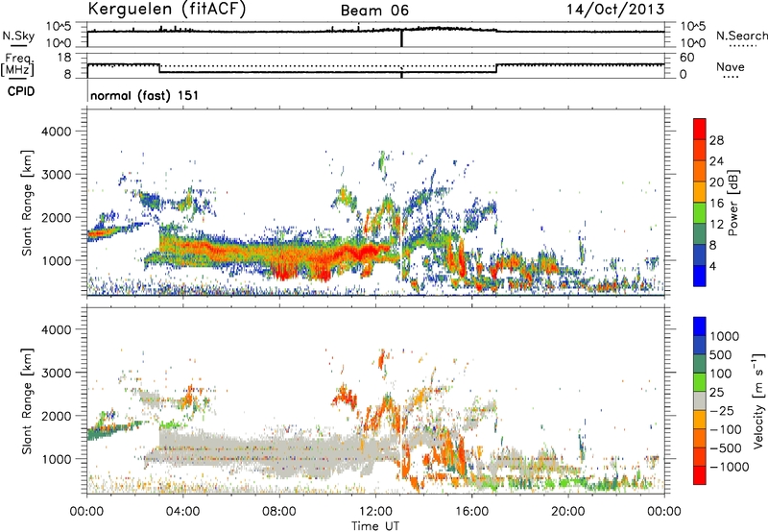Click the '-1000' tick on Velocity colorbar
The image size is (768, 532).
(730, 467)
